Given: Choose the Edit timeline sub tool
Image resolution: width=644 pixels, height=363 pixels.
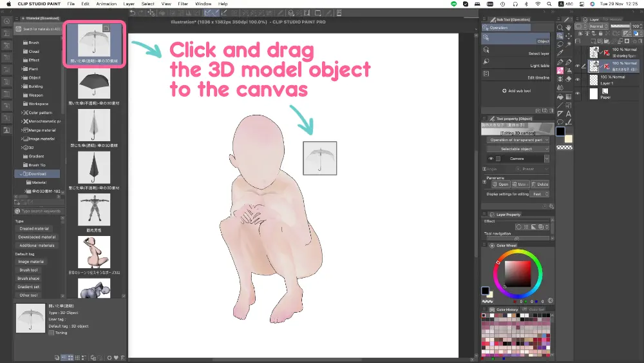Looking at the screenshot, I should point(516,74).
